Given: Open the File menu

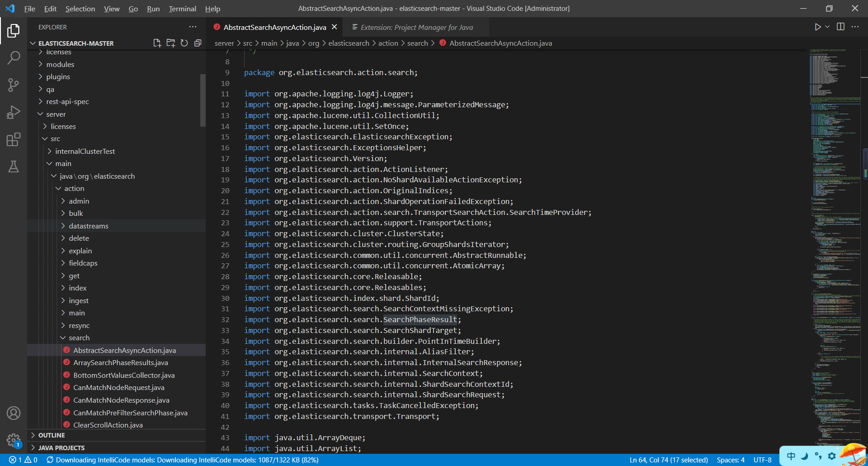Looking at the screenshot, I should click(x=29, y=9).
